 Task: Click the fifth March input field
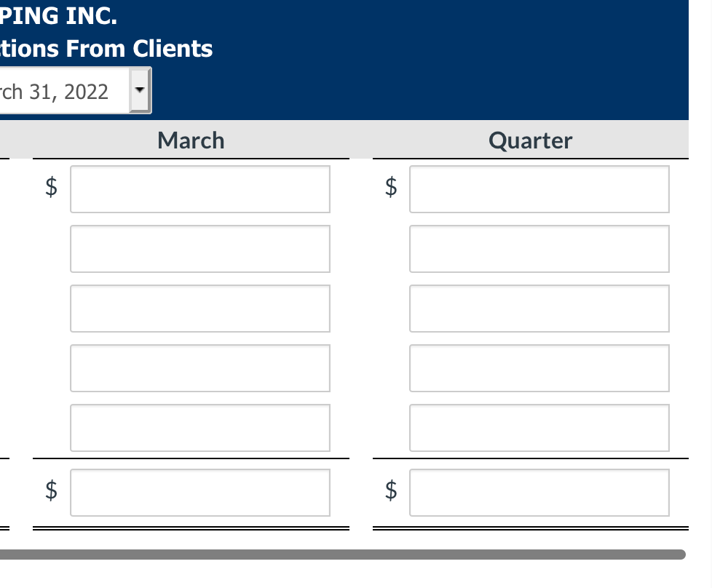[x=199, y=428]
